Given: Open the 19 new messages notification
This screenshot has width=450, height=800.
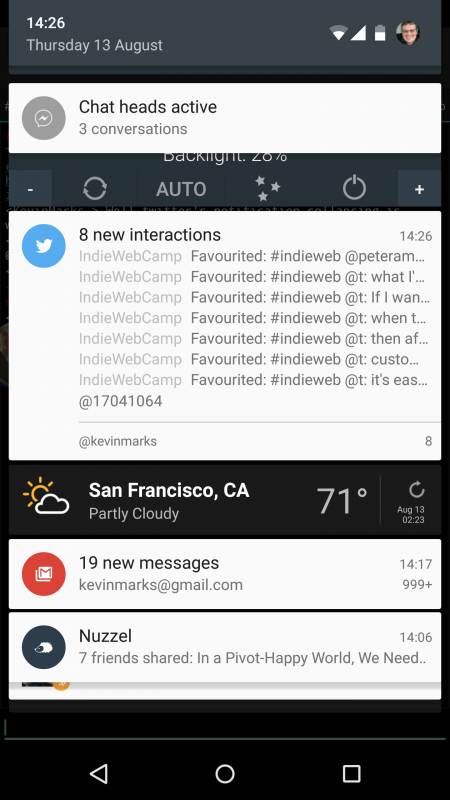Looking at the screenshot, I should pyautogui.click(x=225, y=574).
